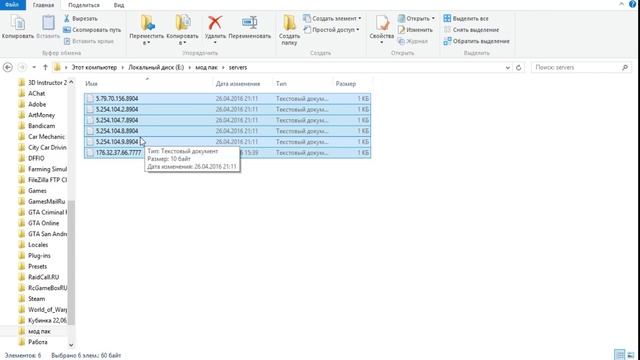The width and height of the screenshot is (640, 360).
Task: Refresh the servers folder view
Action: (x=518, y=68)
